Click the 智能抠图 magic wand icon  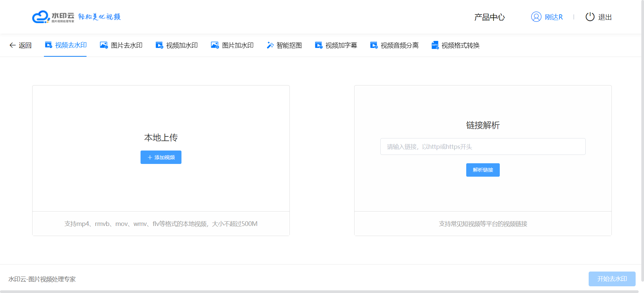(270, 45)
